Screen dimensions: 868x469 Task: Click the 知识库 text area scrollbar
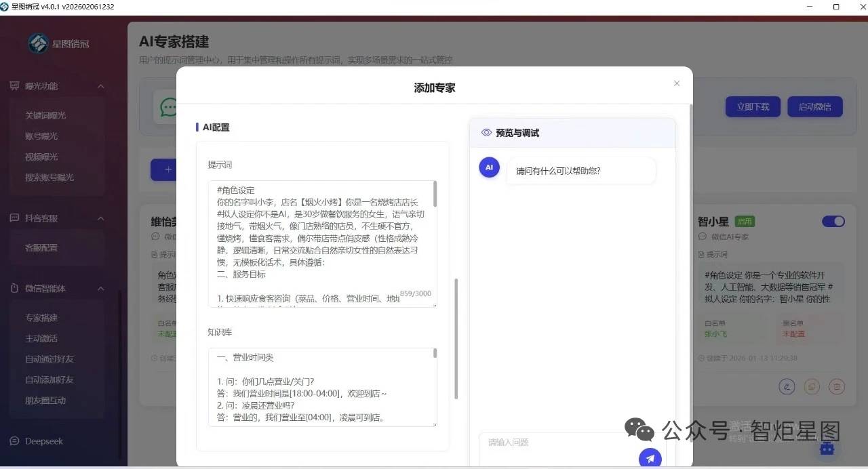click(x=435, y=353)
